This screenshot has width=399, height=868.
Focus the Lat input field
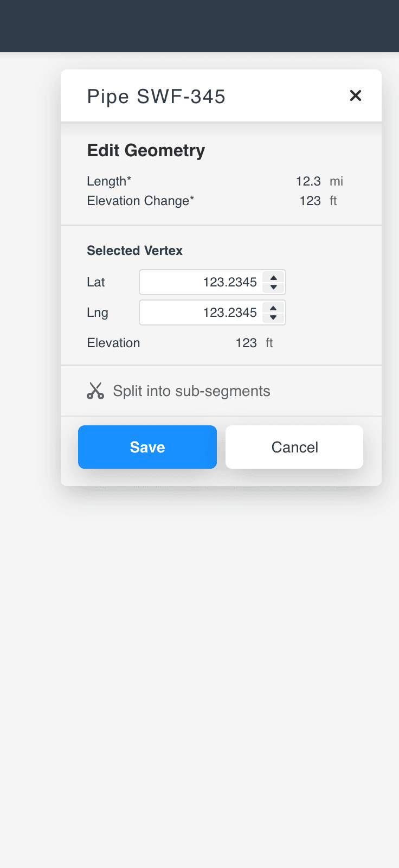pyautogui.click(x=201, y=282)
